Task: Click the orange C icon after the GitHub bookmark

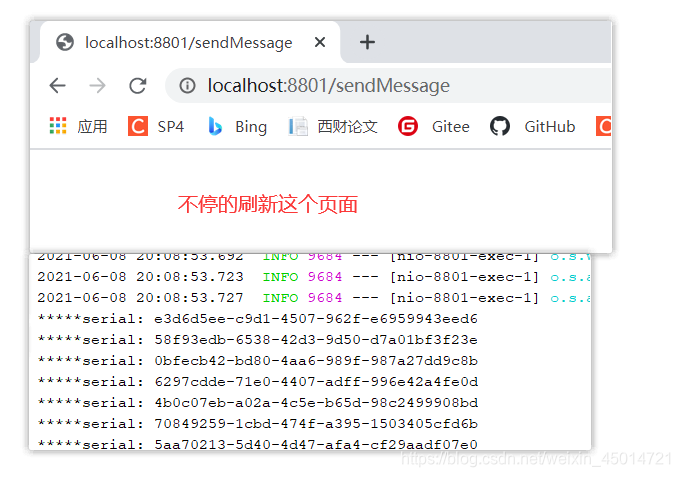Action: (x=604, y=126)
